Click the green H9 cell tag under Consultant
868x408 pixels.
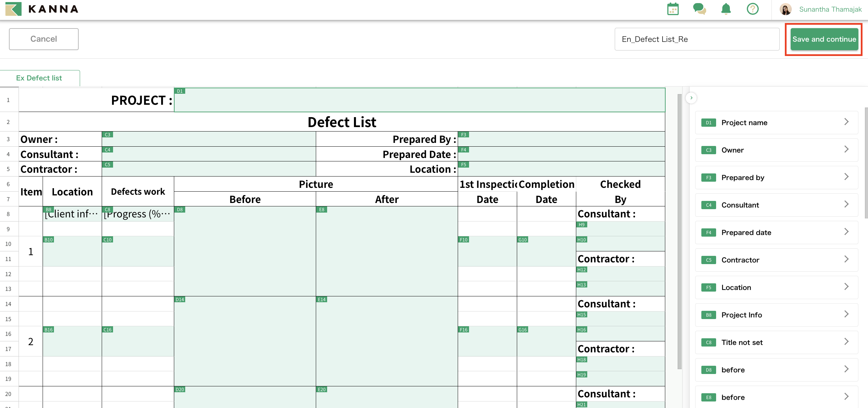581,225
